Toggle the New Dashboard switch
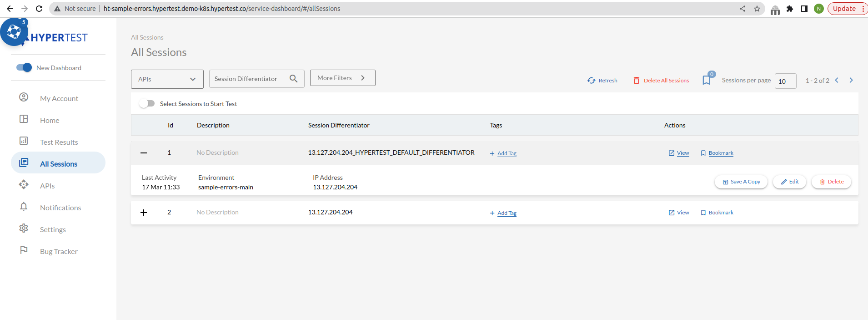This screenshot has width=868, height=320. 24,67
